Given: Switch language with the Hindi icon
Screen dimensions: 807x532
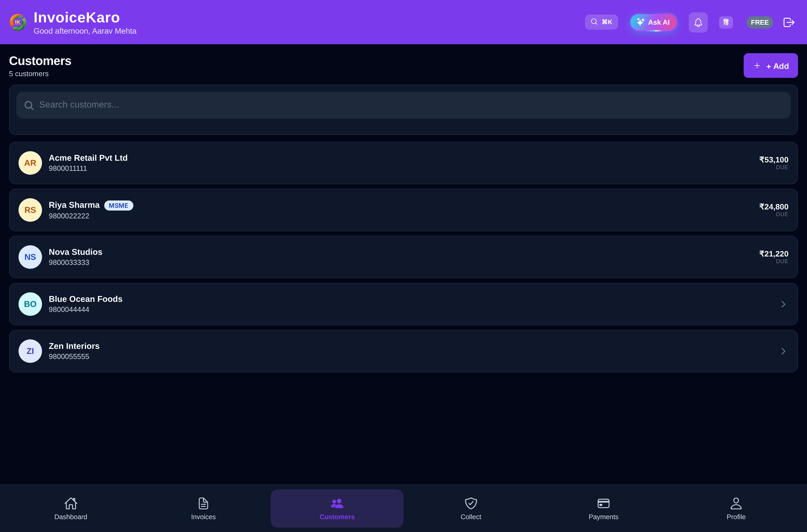Looking at the screenshot, I should [726, 22].
